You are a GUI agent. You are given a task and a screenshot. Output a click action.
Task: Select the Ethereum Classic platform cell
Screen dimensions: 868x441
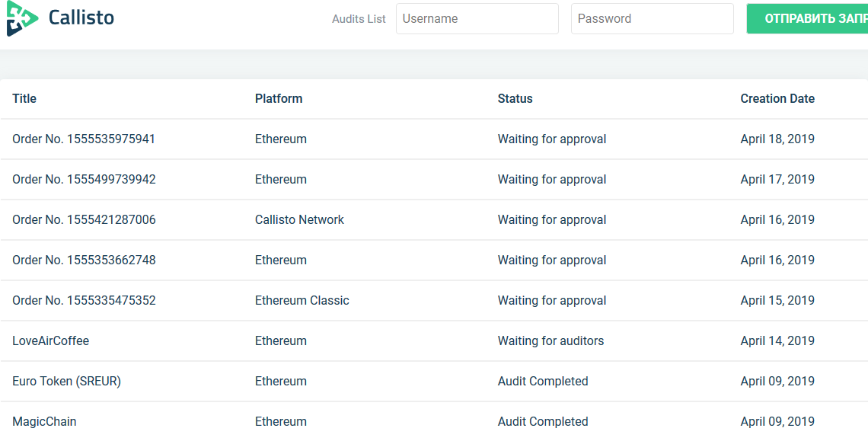[302, 301]
